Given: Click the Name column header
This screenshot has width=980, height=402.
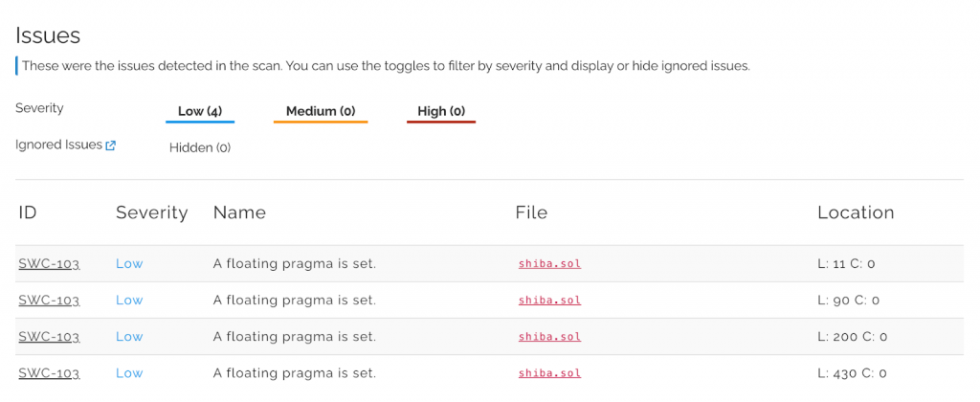Looking at the screenshot, I should (239, 212).
